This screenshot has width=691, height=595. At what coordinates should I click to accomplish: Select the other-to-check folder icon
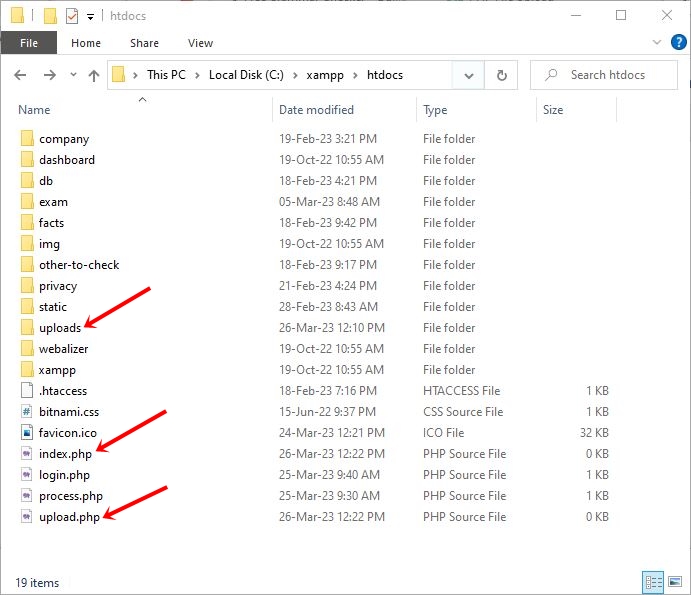(x=27, y=264)
